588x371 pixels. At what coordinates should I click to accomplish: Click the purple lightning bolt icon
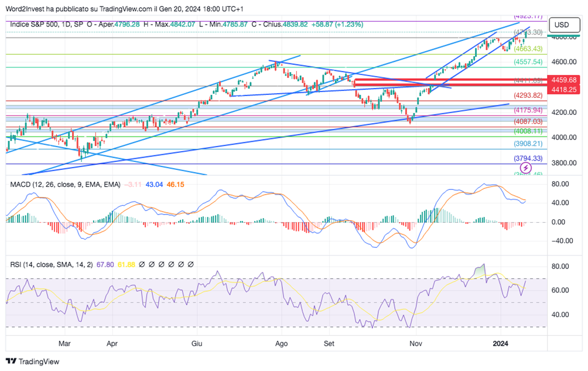coord(526,168)
